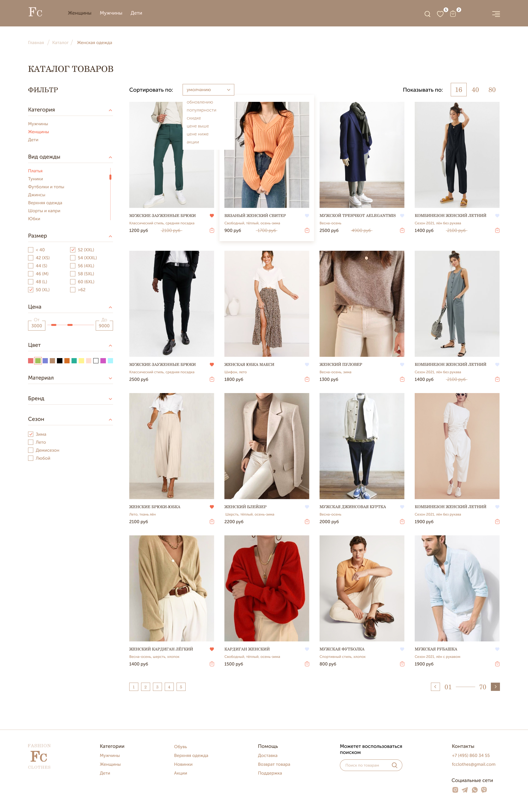528x812 pixels.
Task: Open the favorites heart icon in header
Action: pyautogui.click(x=440, y=14)
